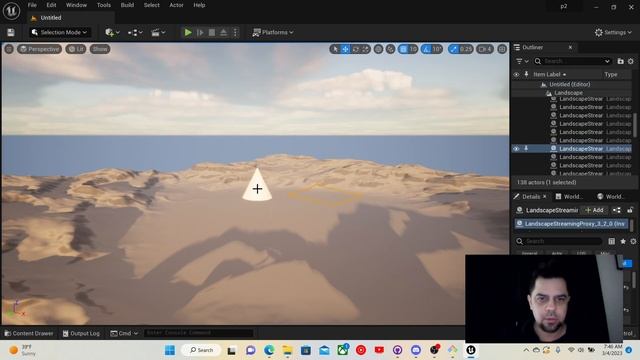Click the Blueprint/script icon next to Add

pyautogui.click(x=616, y=210)
